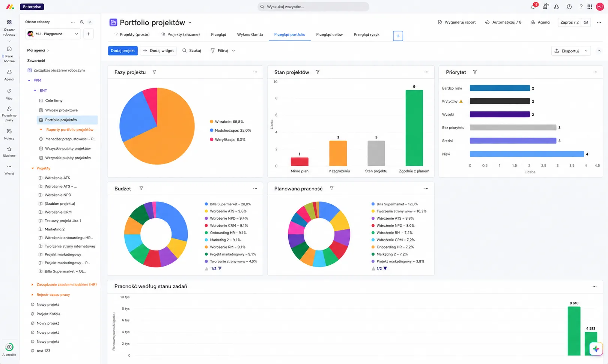Open Automatyzuj / 8 button
The image size is (608, 364).
coord(503,22)
